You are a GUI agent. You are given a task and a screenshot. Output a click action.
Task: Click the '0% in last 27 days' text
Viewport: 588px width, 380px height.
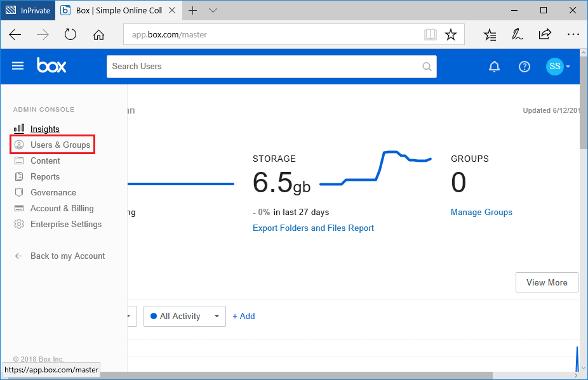pyautogui.click(x=293, y=212)
